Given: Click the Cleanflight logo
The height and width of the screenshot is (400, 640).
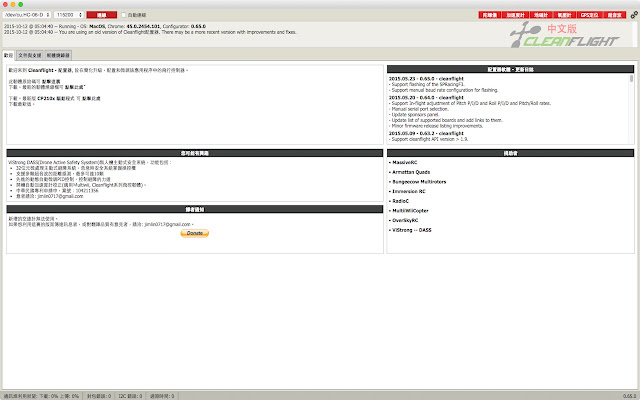Looking at the screenshot, I should tap(565, 36).
